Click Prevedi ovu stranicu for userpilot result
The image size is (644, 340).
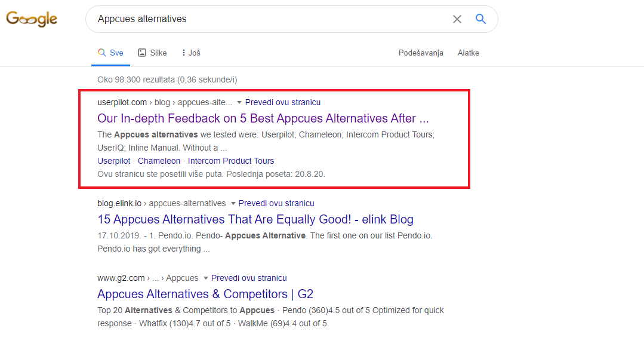coord(282,102)
